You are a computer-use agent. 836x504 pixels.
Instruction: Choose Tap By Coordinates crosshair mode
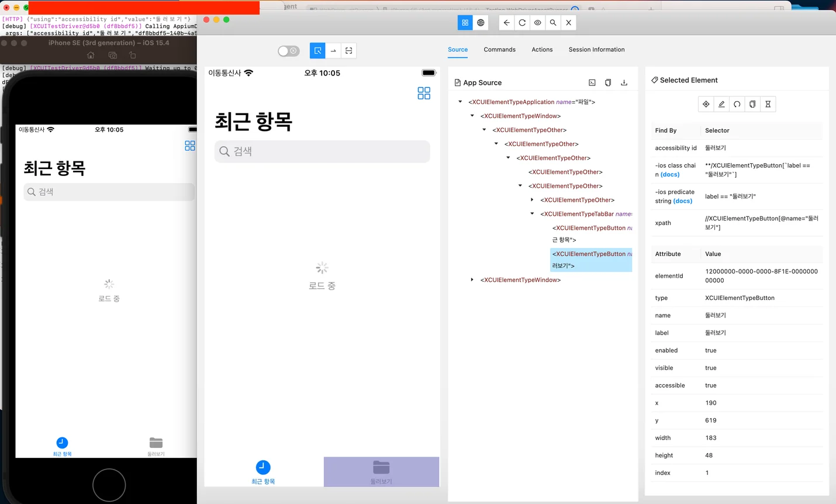pyautogui.click(x=348, y=51)
